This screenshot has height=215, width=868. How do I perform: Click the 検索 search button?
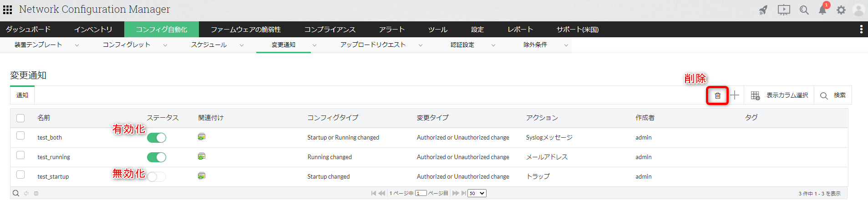point(833,95)
